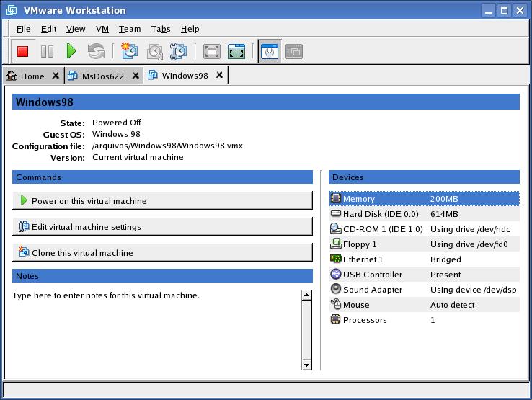Screen dimensions: 532x400
Task: Click the Powered Off state text
Action: click(116, 123)
